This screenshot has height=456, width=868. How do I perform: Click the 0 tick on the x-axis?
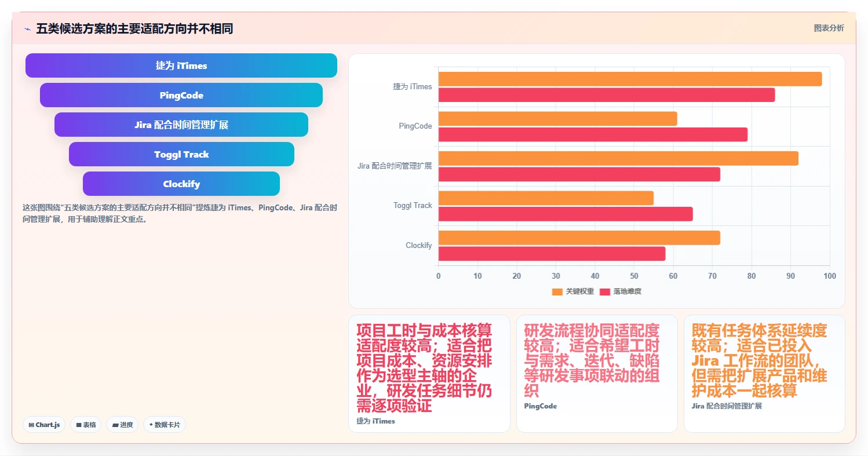pos(439,276)
